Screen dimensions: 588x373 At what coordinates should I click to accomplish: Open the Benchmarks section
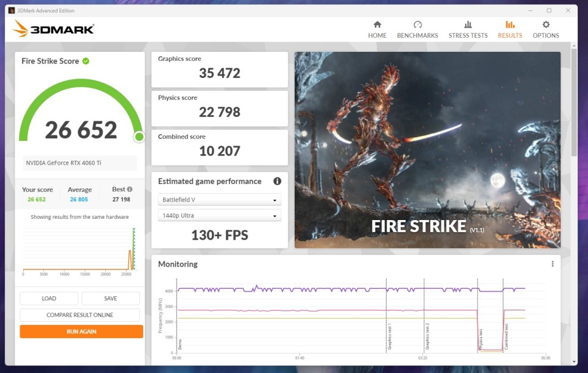pos(418,30)
